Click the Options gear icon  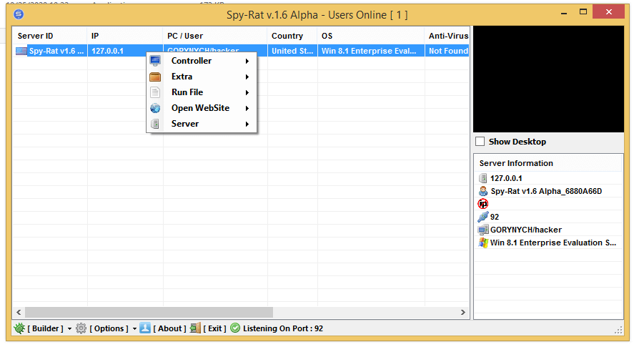pos(81,328)
